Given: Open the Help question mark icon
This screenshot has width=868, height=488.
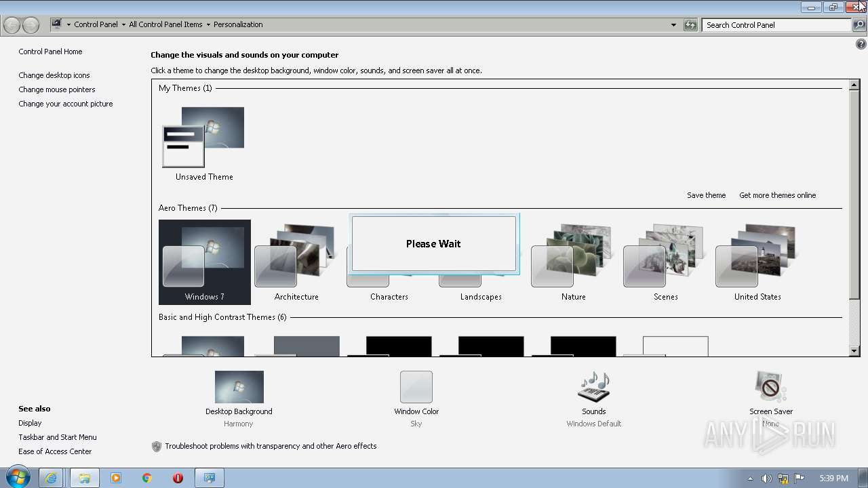Looking at the screenshot, I should click(861, 44).
